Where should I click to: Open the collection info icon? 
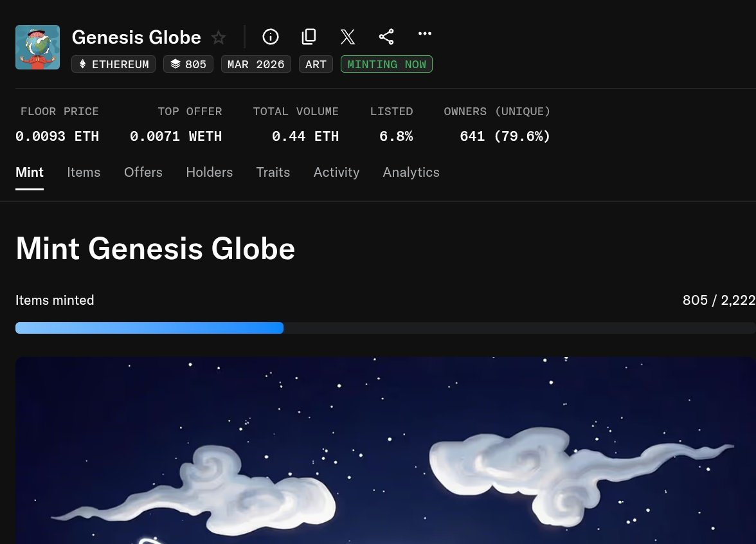click(x=271, y=37)
